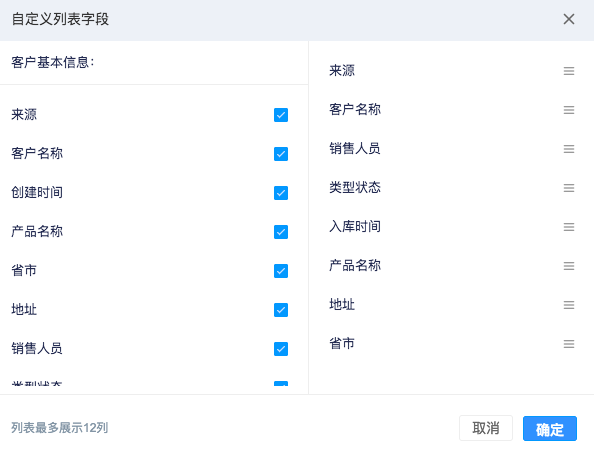Disable the 客户名称 field checkbox
The image size is (594, 453).
coord(281,154)
